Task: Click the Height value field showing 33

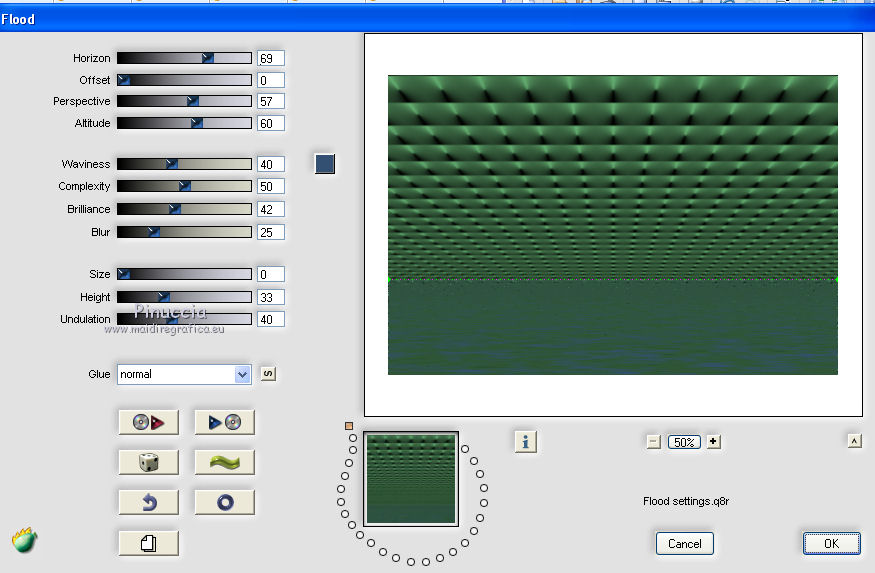Action: 271,297
